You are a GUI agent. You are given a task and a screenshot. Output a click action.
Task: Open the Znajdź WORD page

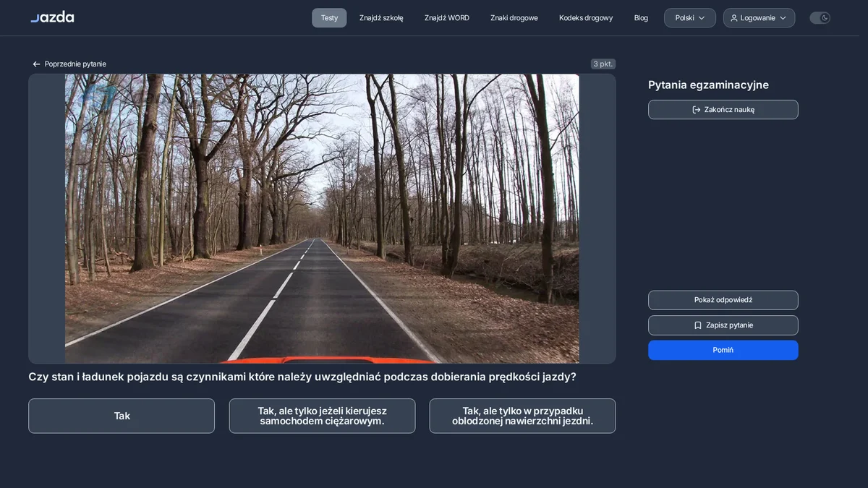(447, 18)
